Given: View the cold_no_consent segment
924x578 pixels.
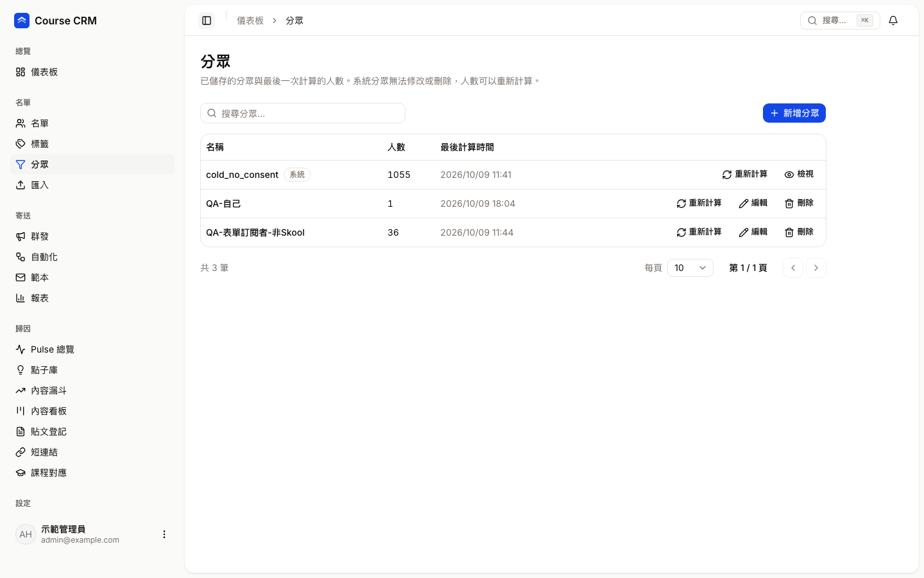Looking at the screenshot, I should [799, 175].
